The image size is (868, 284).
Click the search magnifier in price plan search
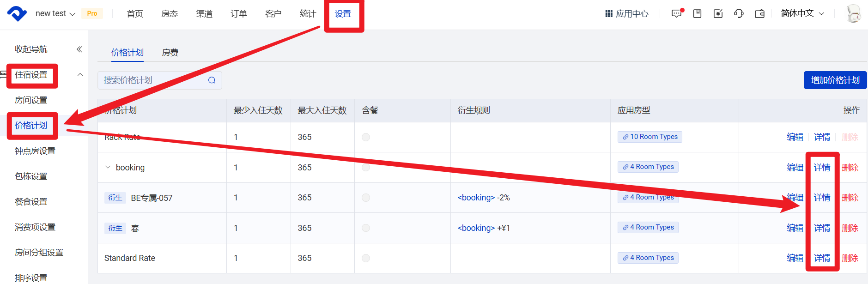(x=212, y=80)
